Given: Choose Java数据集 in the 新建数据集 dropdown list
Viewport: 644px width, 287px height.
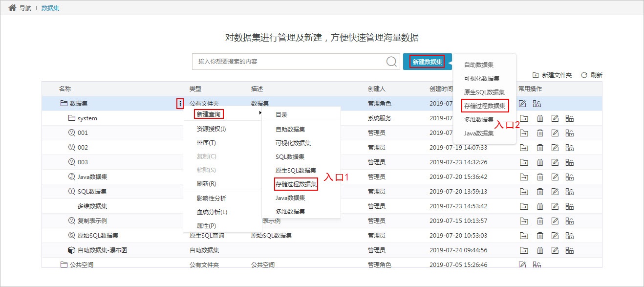Looking at the screenshot, I should (x=479, y=133).
